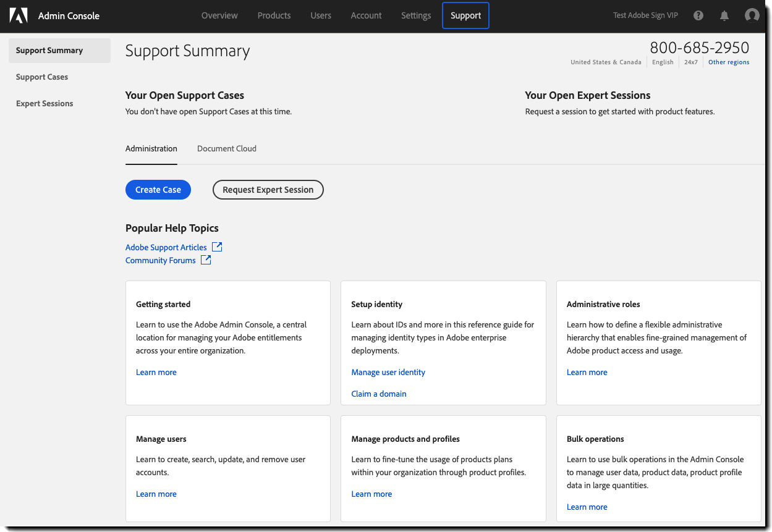772x532 pixels.
Task: Click the Getting started card heading
Action: pyautogui.click(x=163, y=304)
